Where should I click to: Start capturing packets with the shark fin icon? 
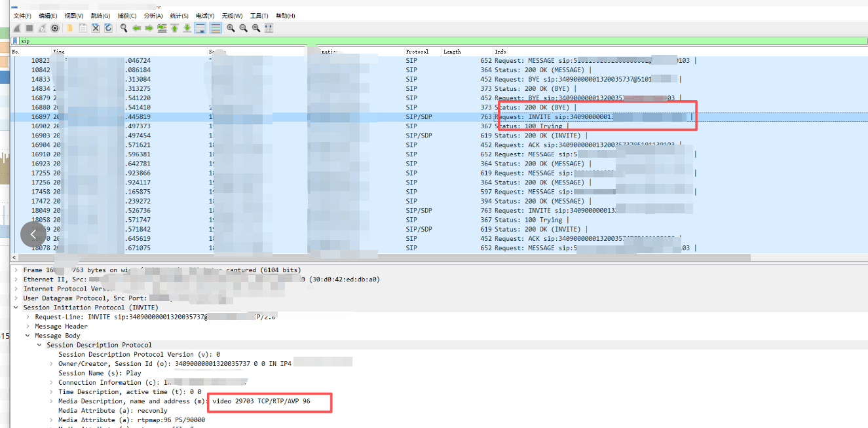pyautogui.click(x=17, y=28)
